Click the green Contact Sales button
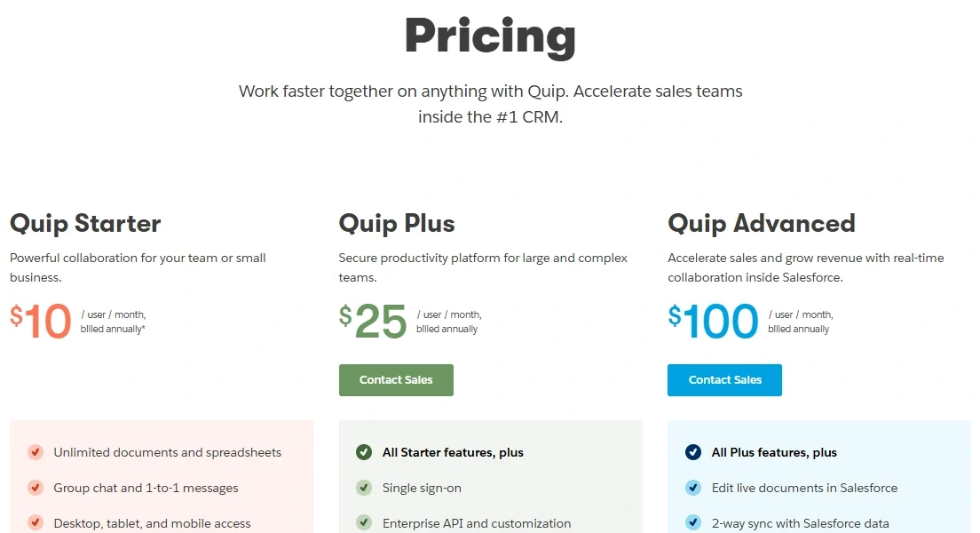The width and height of the screenshot is (980, 533). coord(396,380)
